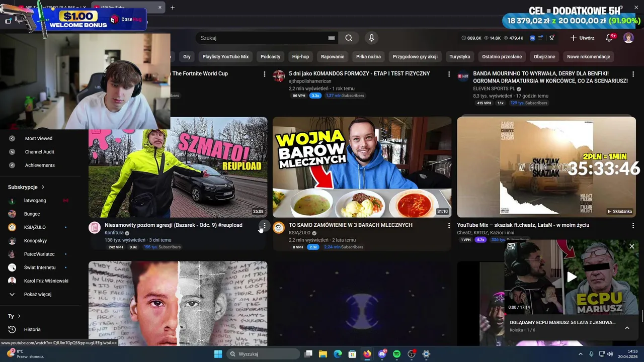Select Ostatnio przesłane chip

coord(502,57)
